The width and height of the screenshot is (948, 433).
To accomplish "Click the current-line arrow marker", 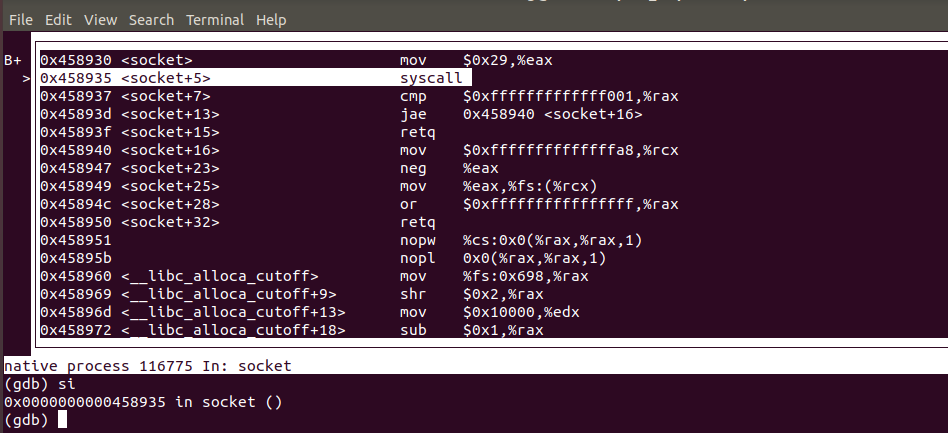I will (26, 78).
